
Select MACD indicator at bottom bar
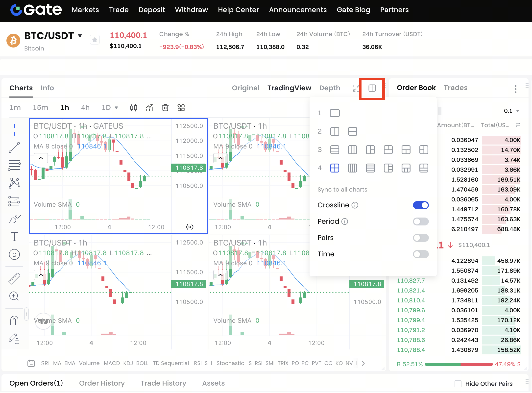click(x=112, y=363)
